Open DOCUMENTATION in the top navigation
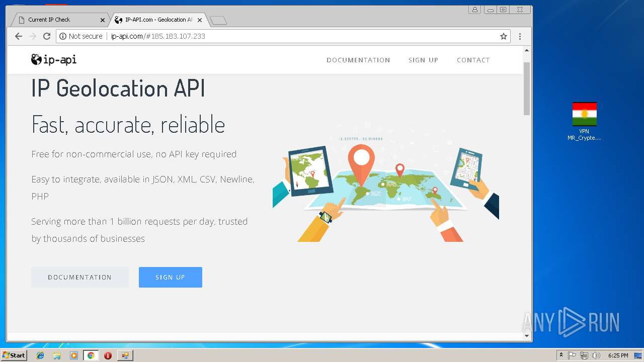 (x=358, y=60)
